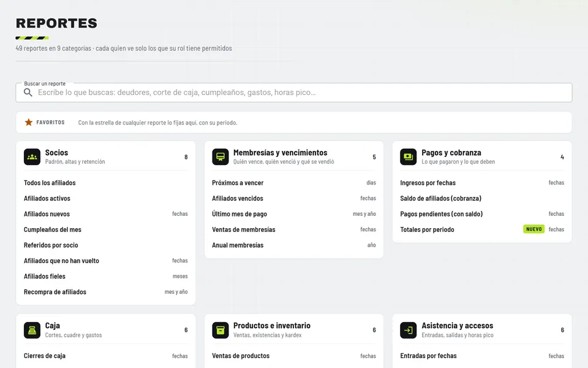Click the count 8 in Socios header
The image size is (588, 368).
186,157
